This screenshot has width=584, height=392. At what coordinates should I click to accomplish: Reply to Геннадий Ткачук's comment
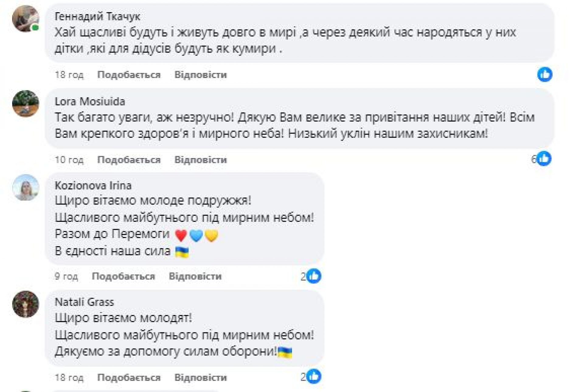[200, 75]
